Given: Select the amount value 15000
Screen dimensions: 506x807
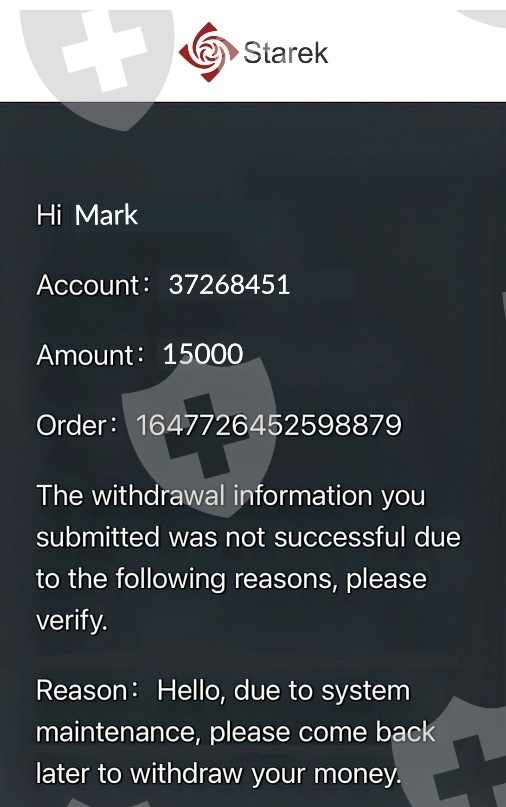Looking at the screenshot, I should [x=203, y=355].
